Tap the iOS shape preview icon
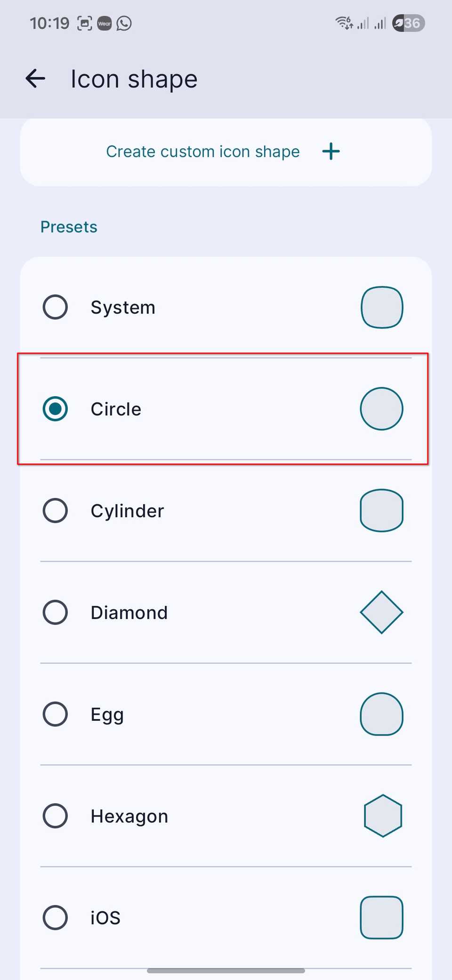 (382, 918)
